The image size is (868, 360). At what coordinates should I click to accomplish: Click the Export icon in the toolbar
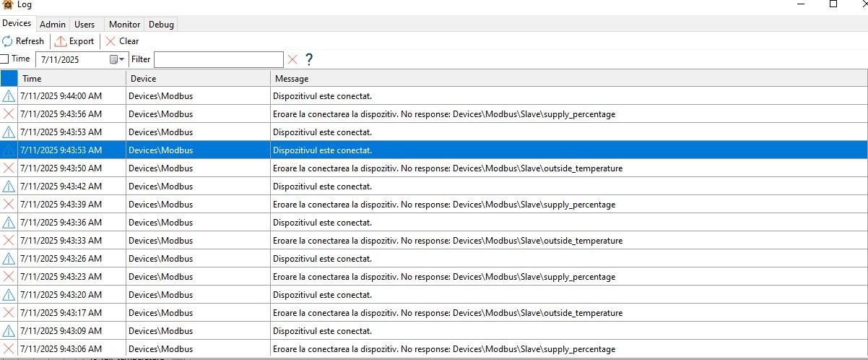pyautogui.click(x=61, y=41)
